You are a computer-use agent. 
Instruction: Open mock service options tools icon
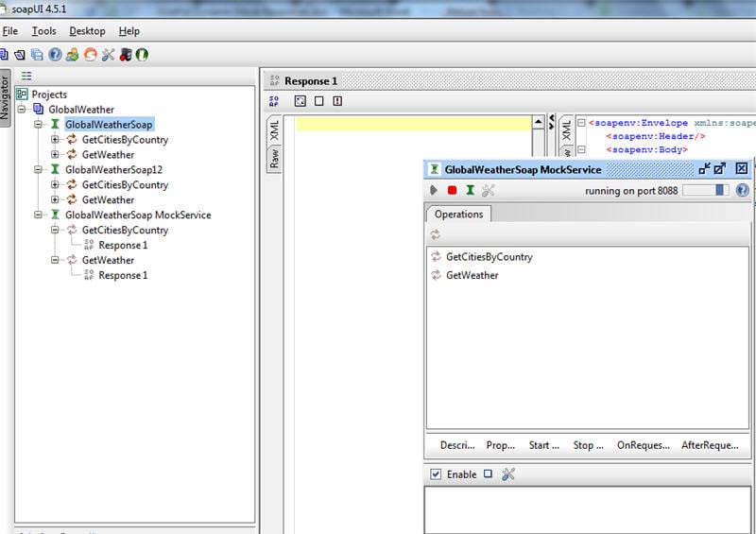click(488, 190)
